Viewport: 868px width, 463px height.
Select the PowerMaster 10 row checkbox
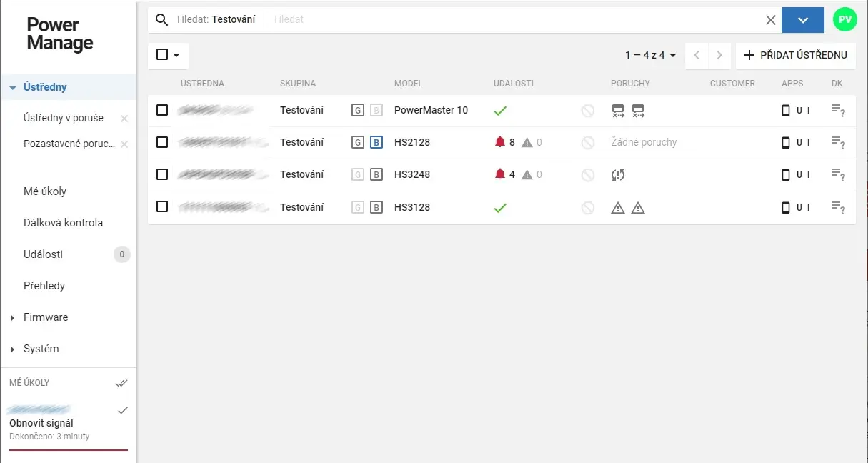(162, 110)
